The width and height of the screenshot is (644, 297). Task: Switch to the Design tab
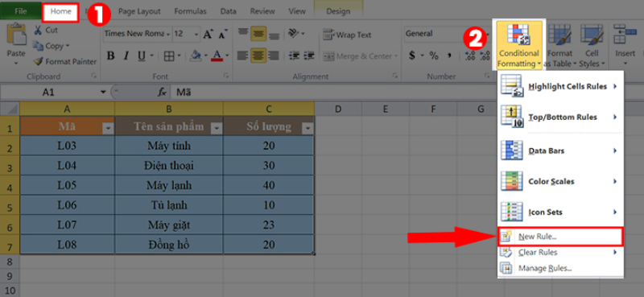tap(338, 11)
